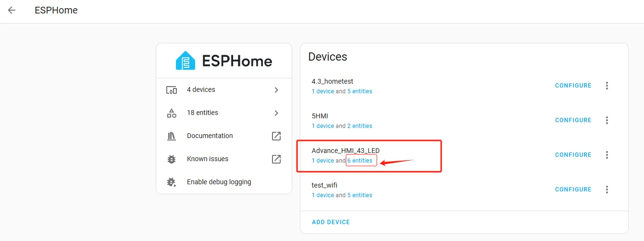644x241 pixels.
Task: Expand the 4 devices chevron
Action: coord(276,90)
